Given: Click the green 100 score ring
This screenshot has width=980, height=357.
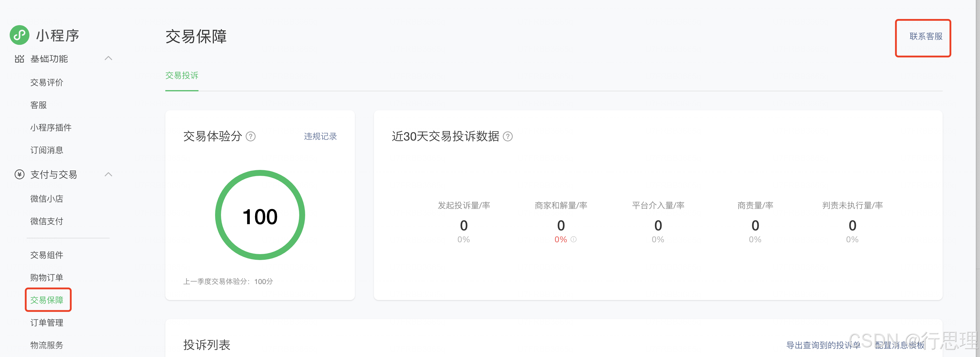Looking at the screenshot, I should click(260, 216).
